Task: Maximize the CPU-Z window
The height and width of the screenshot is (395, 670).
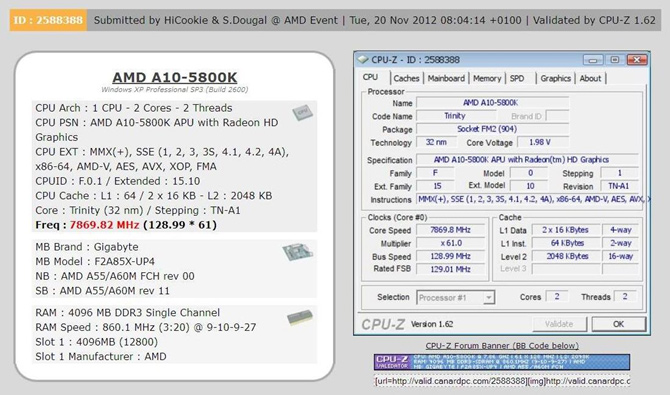Action: pyautogui.click(x=615, y=60)
